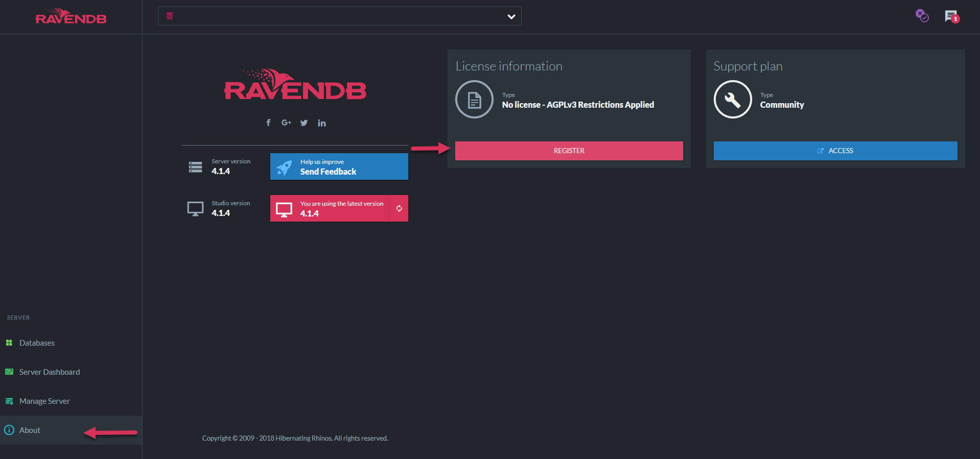
Task: Click the Manage Server icon
Action: point(9,401)
